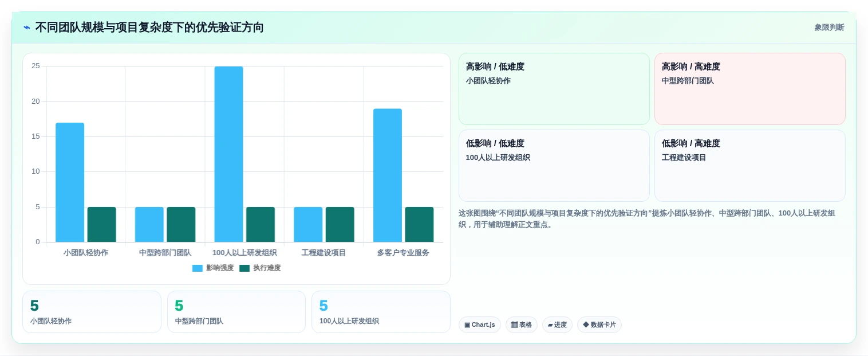Click the light blue 影响强度 legend swatch
This screenshot has width=868, height=356.
(198, 268)
